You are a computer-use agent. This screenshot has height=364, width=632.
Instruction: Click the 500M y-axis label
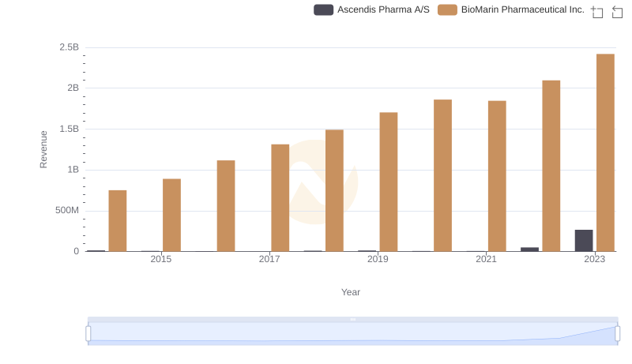(x=67, y=210)
